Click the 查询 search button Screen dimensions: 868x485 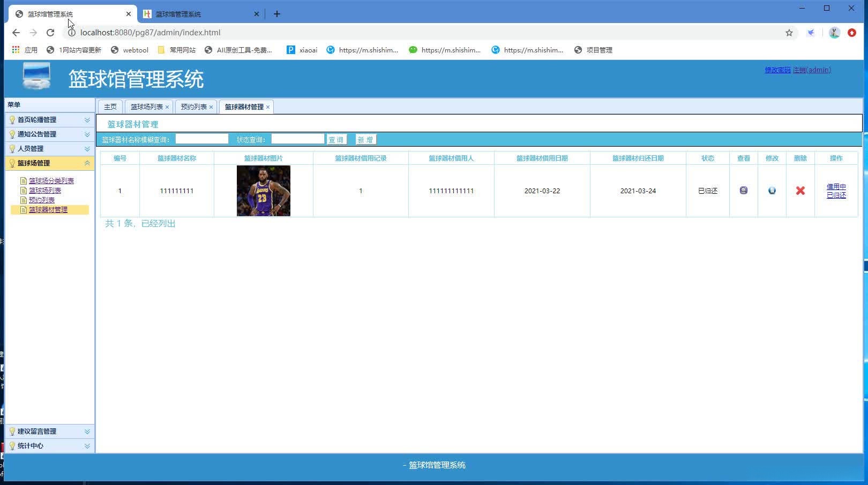point(336,140)
